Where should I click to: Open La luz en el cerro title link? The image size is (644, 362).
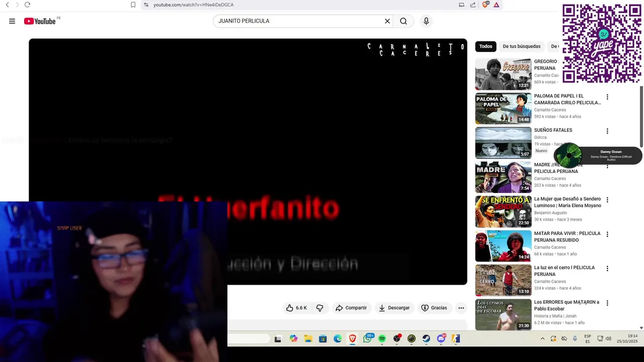pos(565,271)
